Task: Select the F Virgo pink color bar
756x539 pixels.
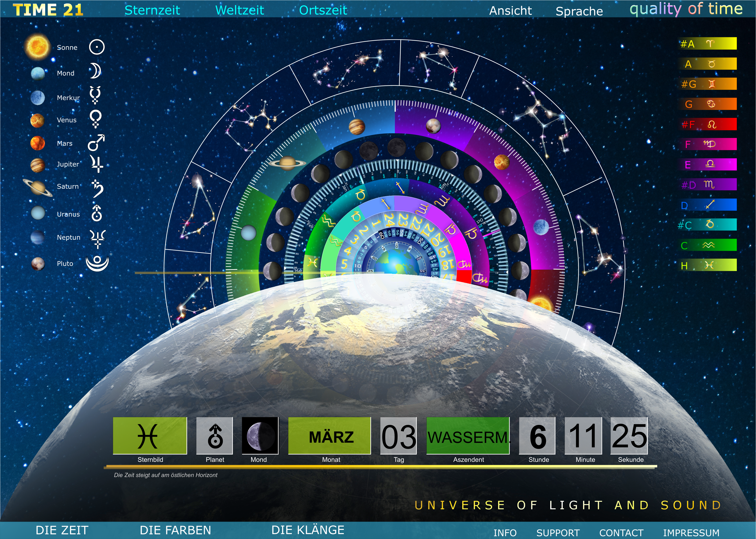Action: tap(707, 144)
